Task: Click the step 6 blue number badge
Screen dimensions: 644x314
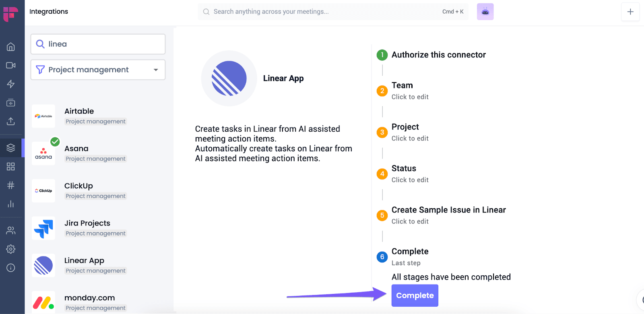Action: pyautogui.click(x=382, y=257)
